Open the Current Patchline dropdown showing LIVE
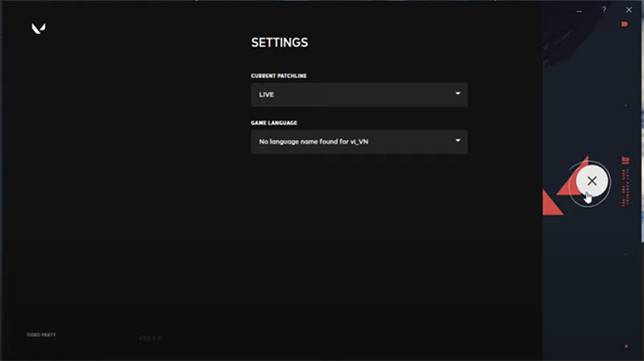The height and width of the screenshot is (361, 644). click(359, 95)
